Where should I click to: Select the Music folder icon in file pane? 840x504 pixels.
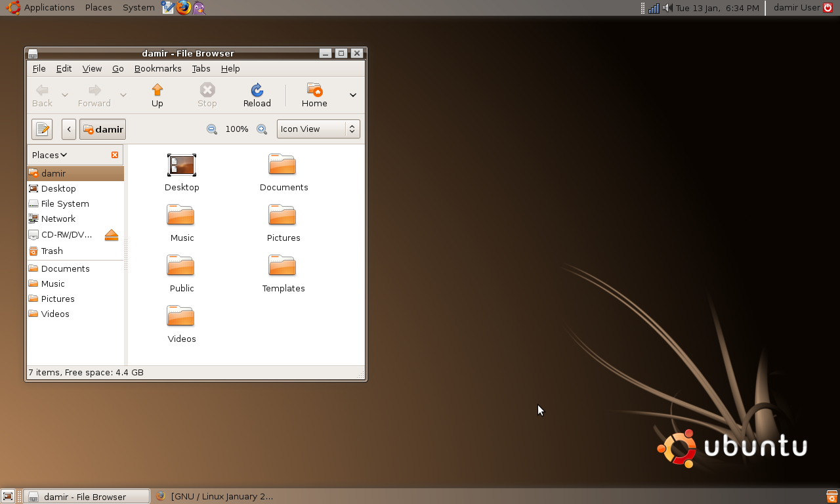pyautogui.click(x=180, y=215)
